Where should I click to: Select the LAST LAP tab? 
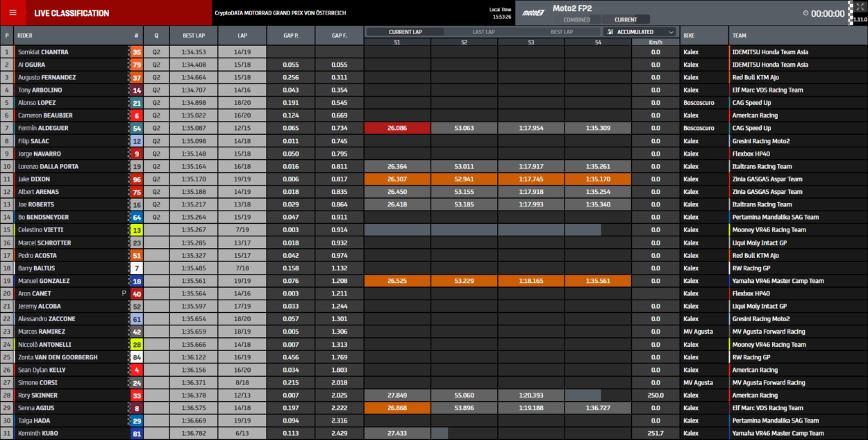coord(483,32)
